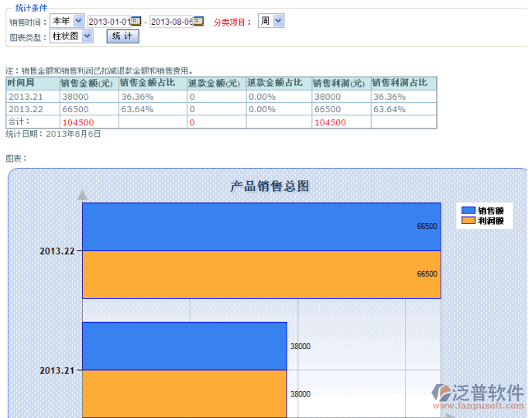This screenshot has height=418, width=532.
Task: Select the 2013.22 week table cell
Action: point(33,109)
